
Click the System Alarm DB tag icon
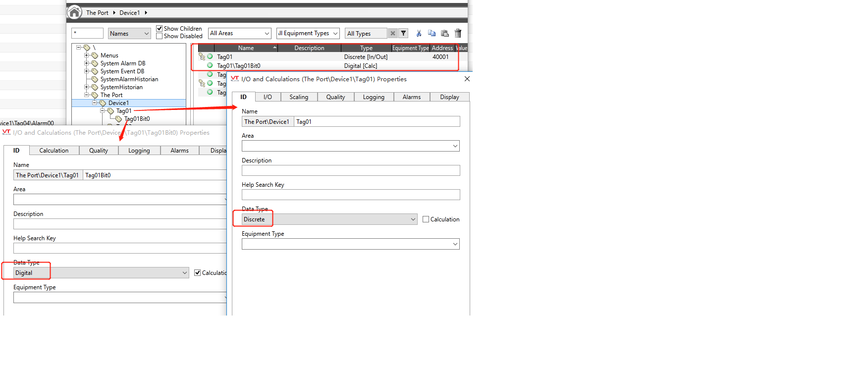pyautogui.click(x=95, y=63)
